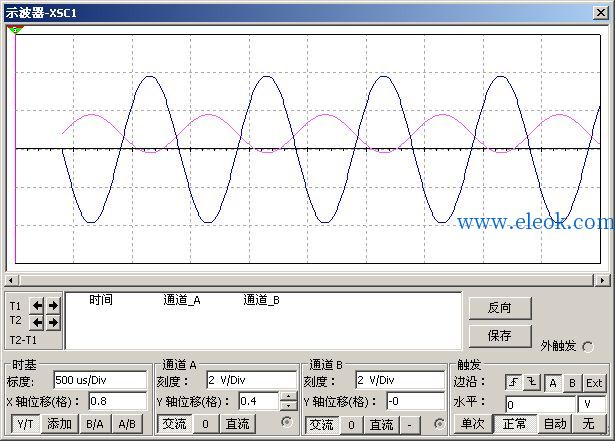Set Channel A coupling to 0
This screenshot has height=441, width=615.
coord(206,424)
